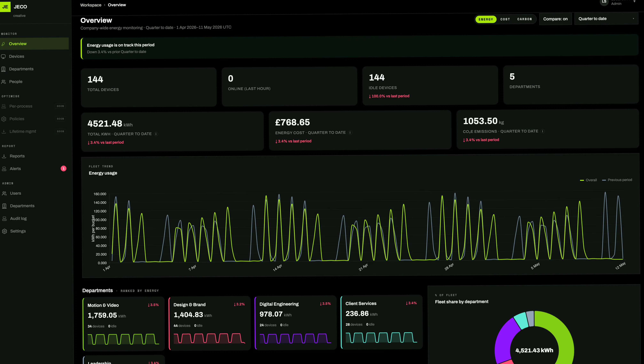Screen dimensions: 644x364
Task: Open the Reports download icon
Action: tap(4, 156)
